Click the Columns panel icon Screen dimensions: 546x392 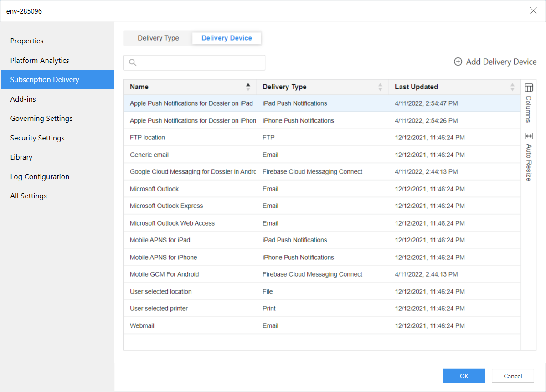pyautogui.click(x=529, y=88)
